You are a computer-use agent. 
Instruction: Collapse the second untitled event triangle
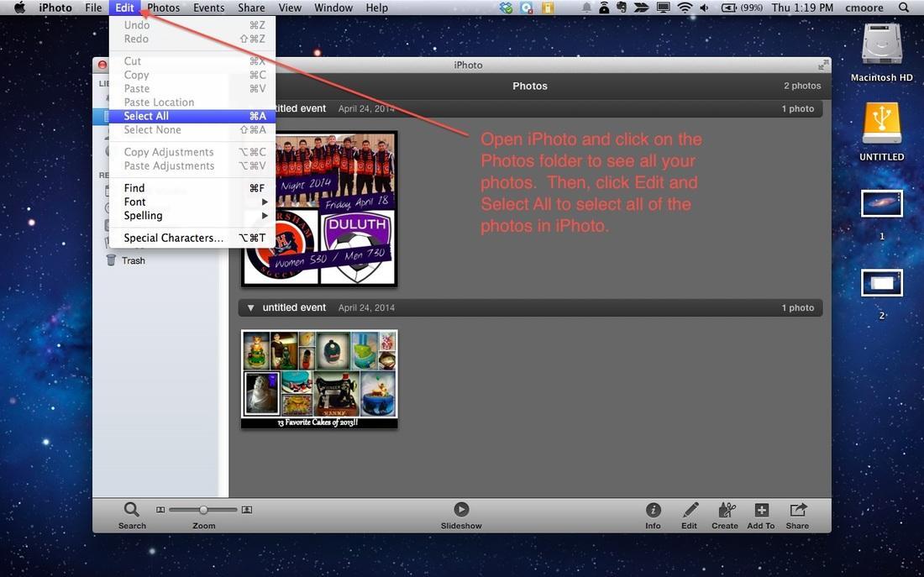pyautogui.click(x=250, y=308)
